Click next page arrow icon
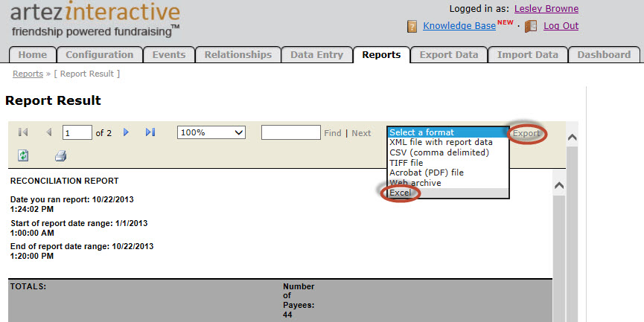 tap(127, 132)
